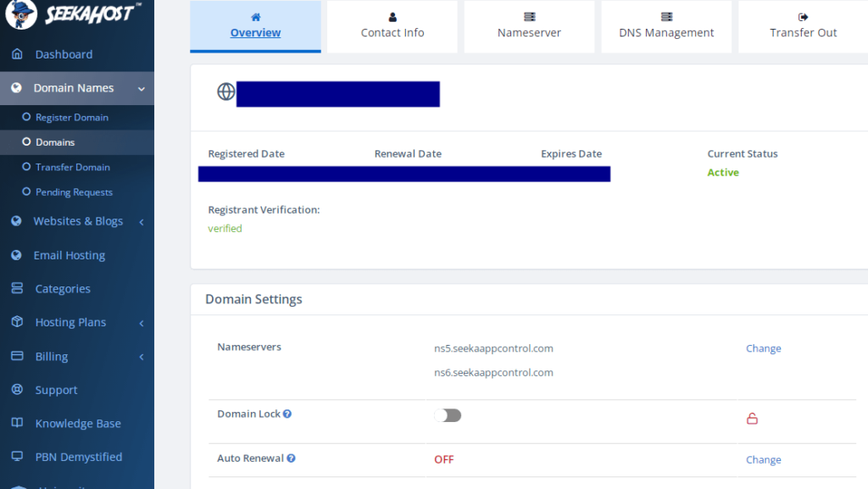Open the Transfer Out tab
The height and width of the screenshot is (489, 868).
tap(804, 26)
